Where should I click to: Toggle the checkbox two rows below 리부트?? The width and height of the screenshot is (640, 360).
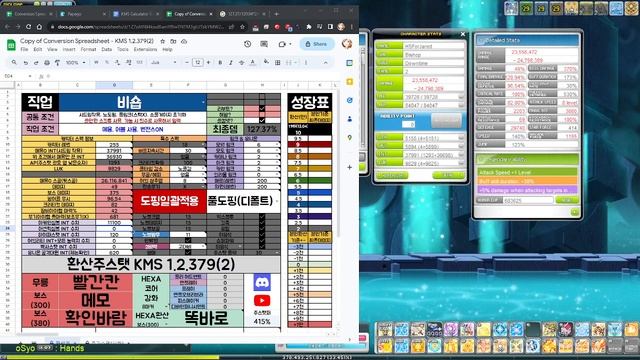[x=262, y=120]
